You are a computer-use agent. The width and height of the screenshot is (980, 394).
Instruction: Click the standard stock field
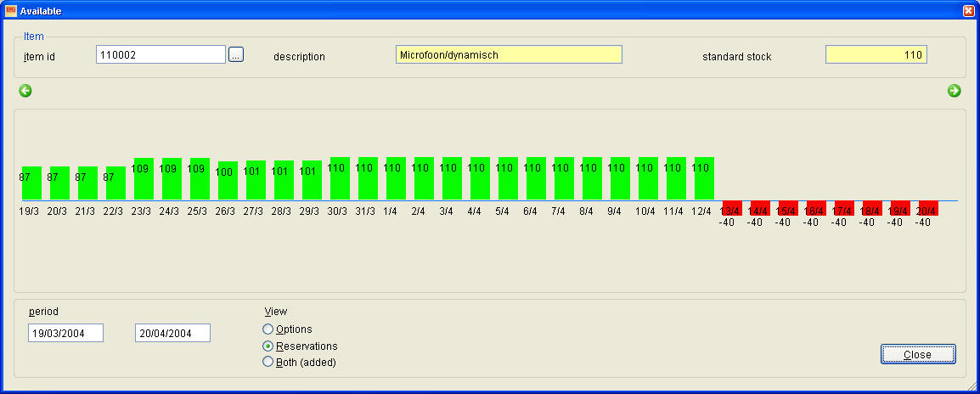pyautogui.click(x=876, y=55)
